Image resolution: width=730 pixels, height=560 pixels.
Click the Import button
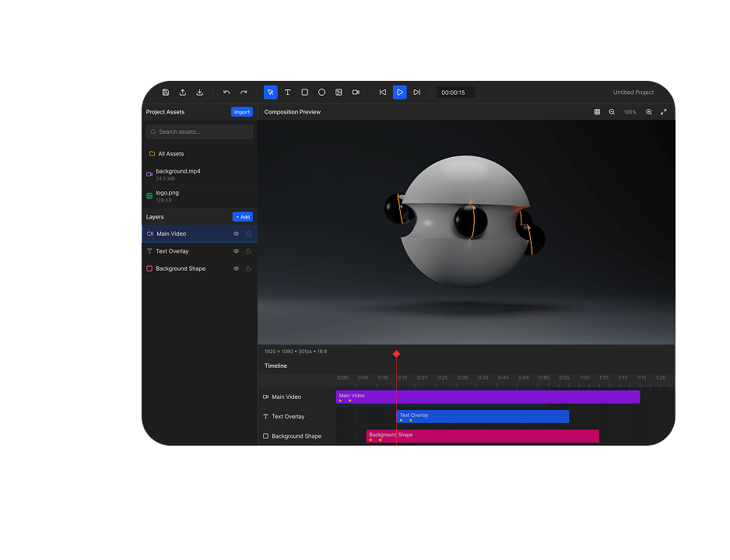point(242,112)
